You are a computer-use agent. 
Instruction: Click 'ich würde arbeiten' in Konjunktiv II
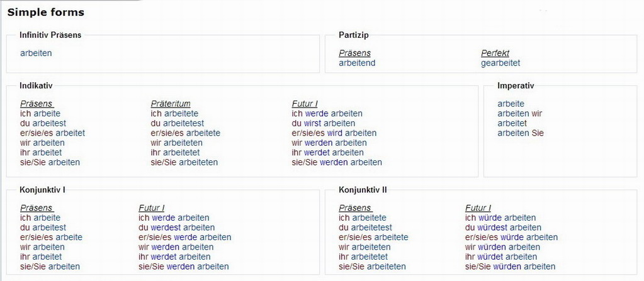coord(500,218)
